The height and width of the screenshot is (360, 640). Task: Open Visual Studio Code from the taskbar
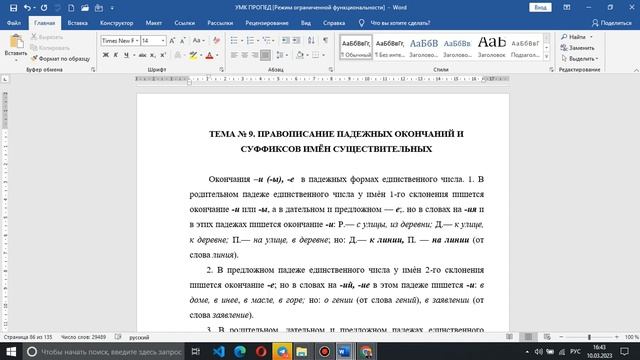pos(219,351)
